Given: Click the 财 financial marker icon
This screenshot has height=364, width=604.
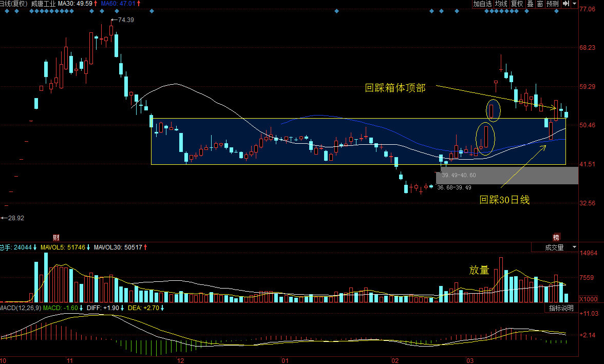Looking at the screenshot, I should (56, 238).
